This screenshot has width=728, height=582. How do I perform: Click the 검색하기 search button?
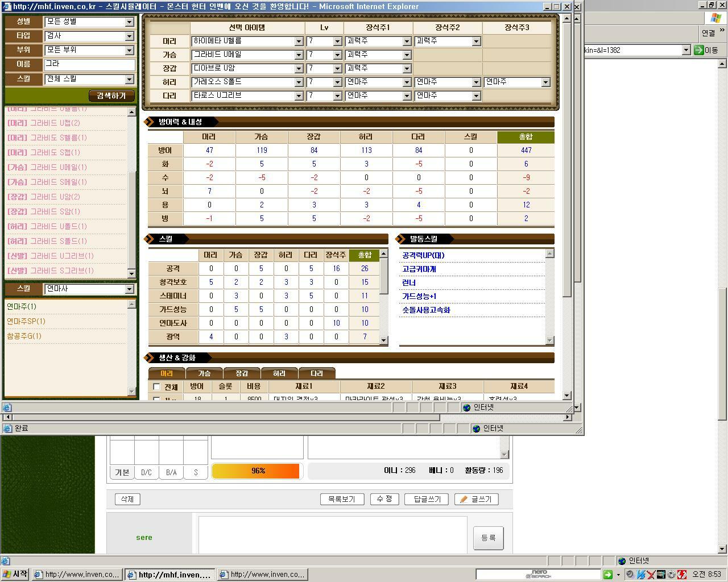coord(111,95)
